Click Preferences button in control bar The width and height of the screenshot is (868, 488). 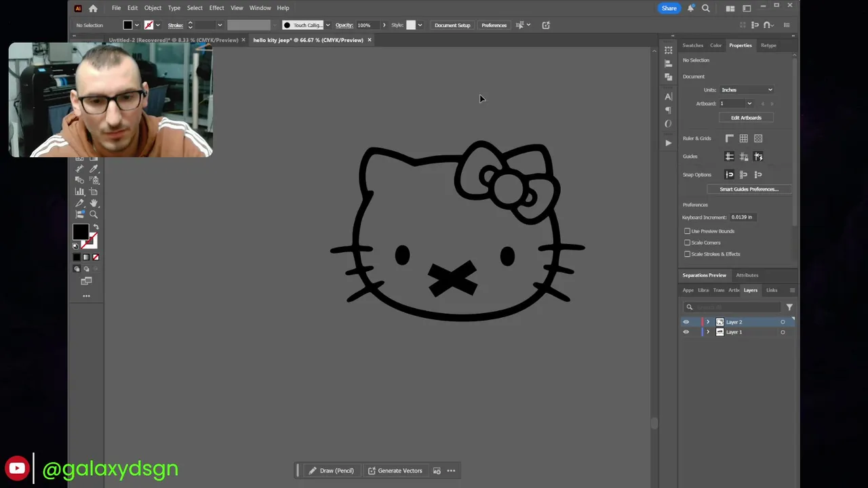pos(494,25)
